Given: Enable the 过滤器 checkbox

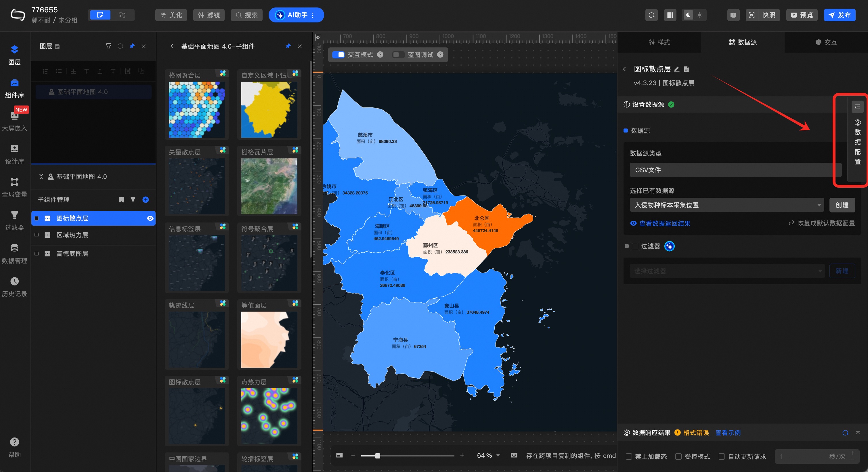Looking at the screenshot, I should (635, 246).
